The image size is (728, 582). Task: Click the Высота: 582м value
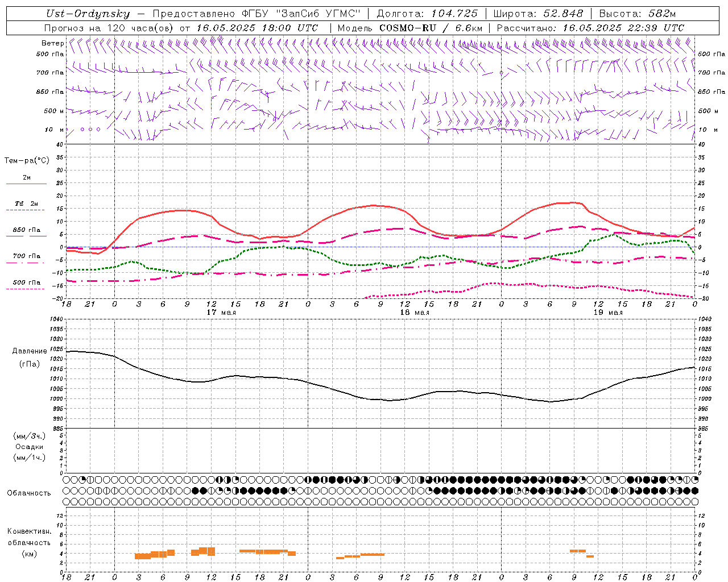[x=638, y=14]
